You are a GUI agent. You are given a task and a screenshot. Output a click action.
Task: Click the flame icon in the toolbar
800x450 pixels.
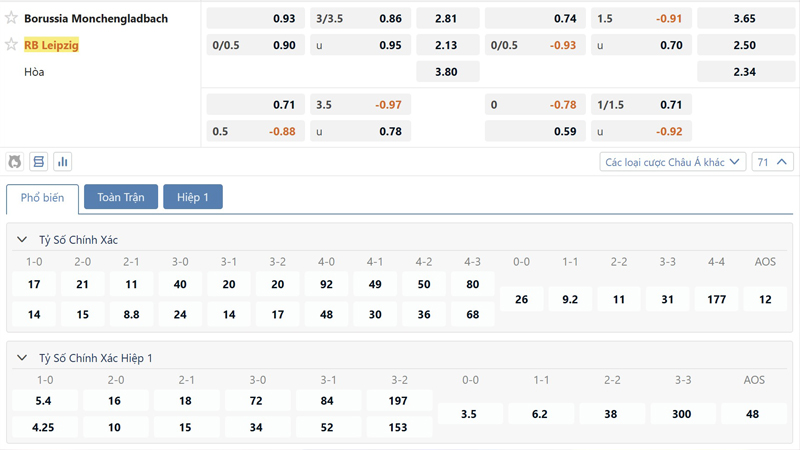pyautogui.click(x=15, y=162)
